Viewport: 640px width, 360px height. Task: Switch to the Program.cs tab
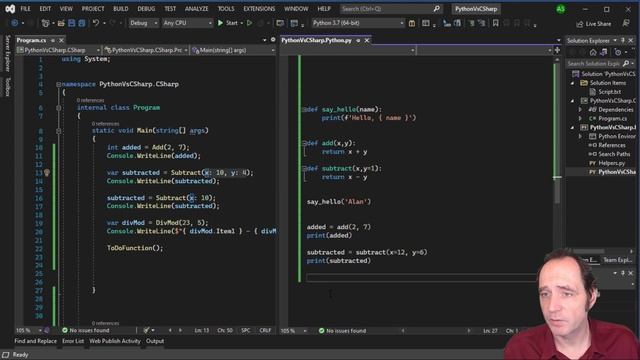tap(31, 40)
